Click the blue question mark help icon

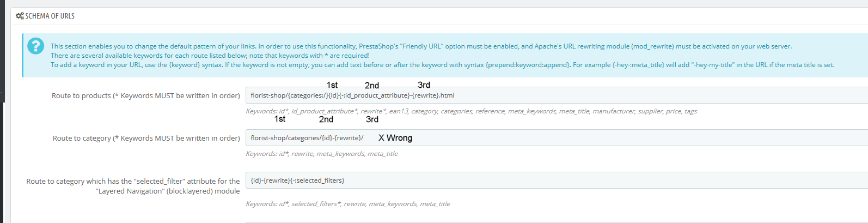36,46
